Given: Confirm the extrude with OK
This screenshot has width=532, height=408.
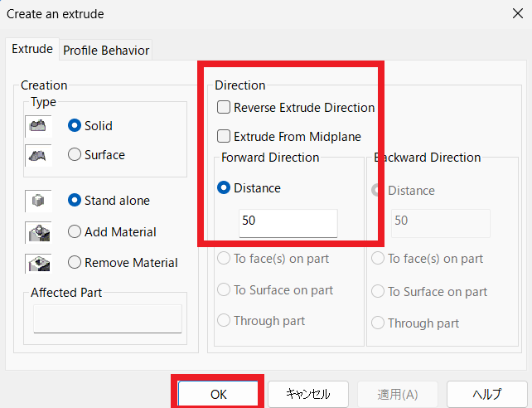Looking at the screenshot, I should coord(218,394).
